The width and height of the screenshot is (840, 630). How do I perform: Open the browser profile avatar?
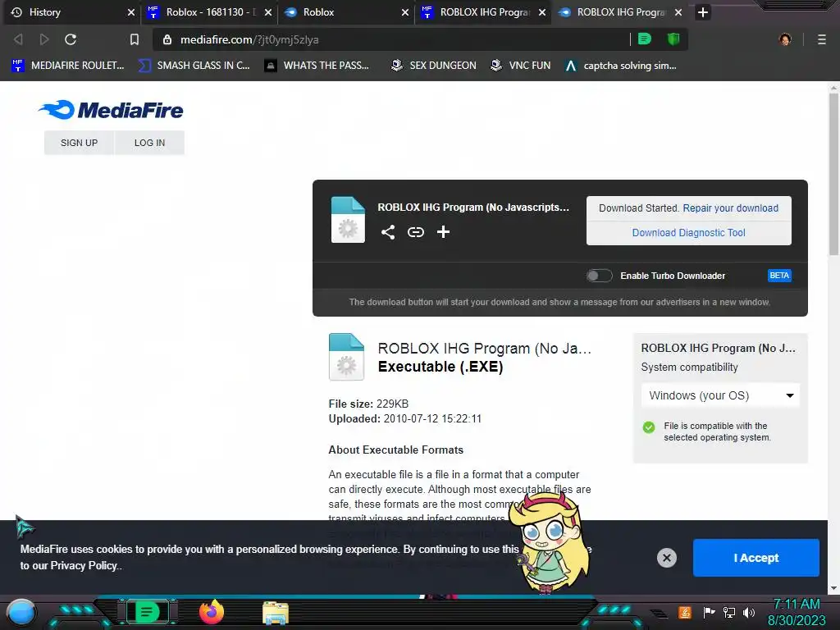pos(785,39)
